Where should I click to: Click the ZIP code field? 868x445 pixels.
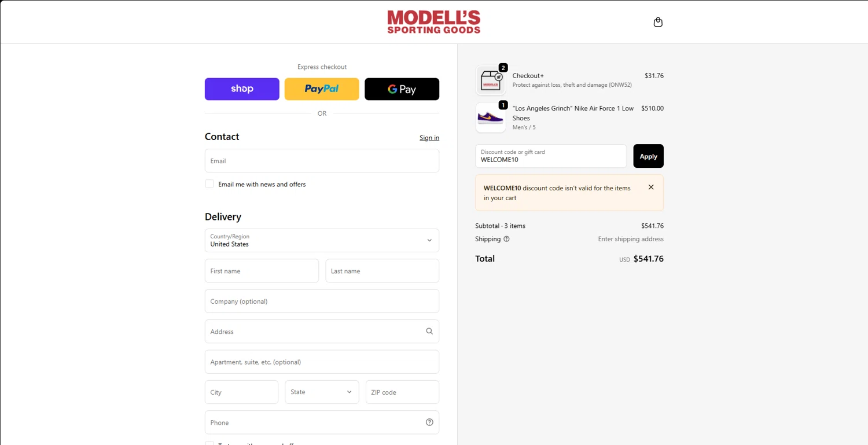[x=402, y=392]
